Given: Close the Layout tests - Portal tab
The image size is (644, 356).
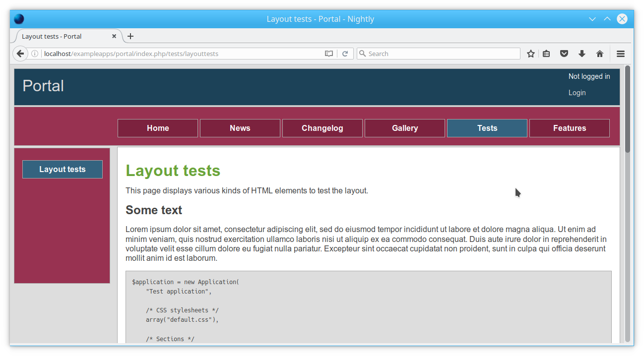Looking at the screenshot, I should tap(114, 36).
